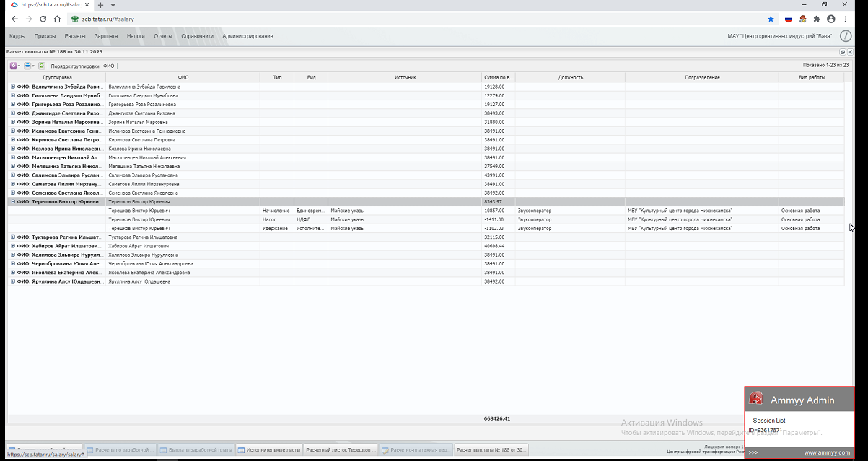868x461 pixels.
Task: Click ФИО grouping order button
Action: pos(108,66)
